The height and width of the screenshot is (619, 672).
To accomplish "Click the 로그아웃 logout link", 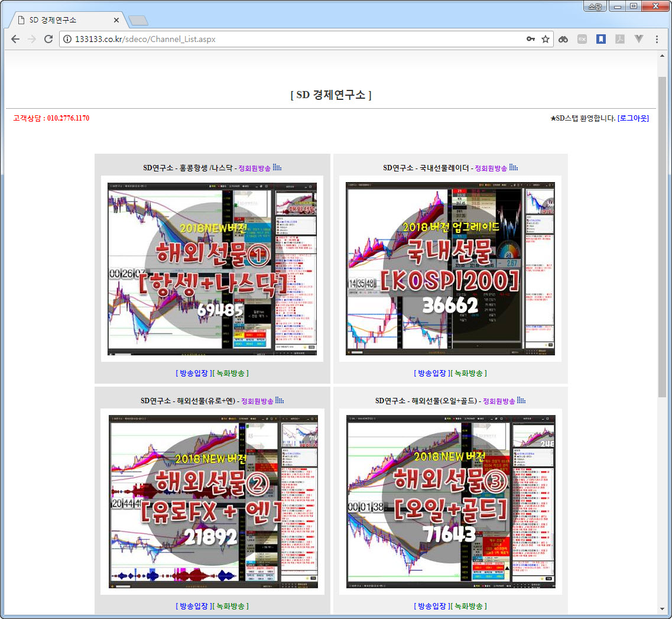I will tap(633, 118).
